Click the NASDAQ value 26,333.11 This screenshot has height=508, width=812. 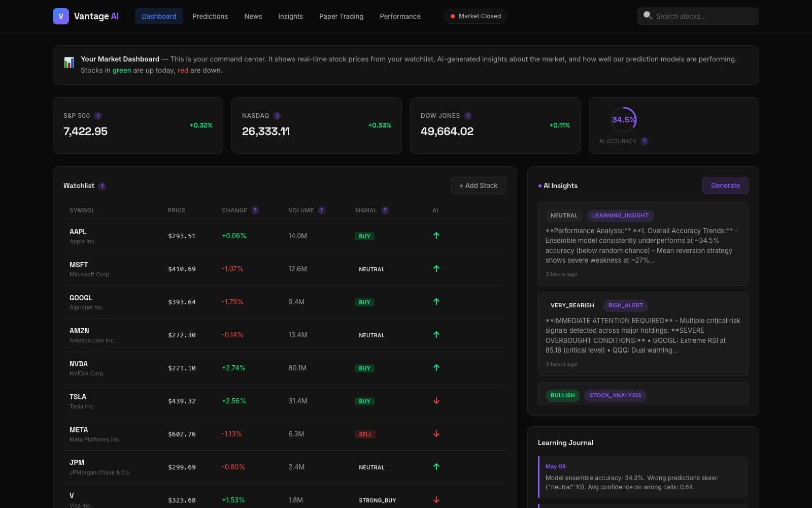click(266, 131)
